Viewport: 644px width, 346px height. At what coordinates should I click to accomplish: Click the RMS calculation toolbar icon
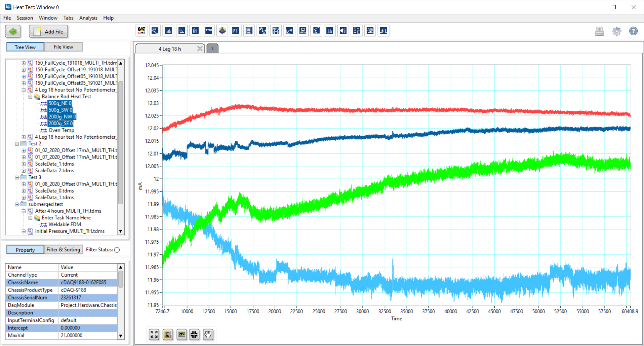tap(276, 31)
